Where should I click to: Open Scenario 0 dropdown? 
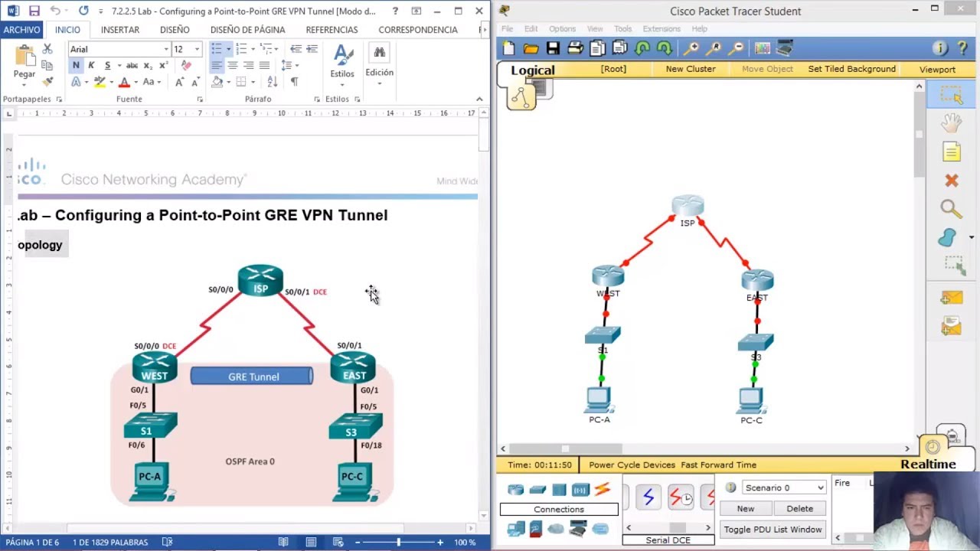coord(785,487)
